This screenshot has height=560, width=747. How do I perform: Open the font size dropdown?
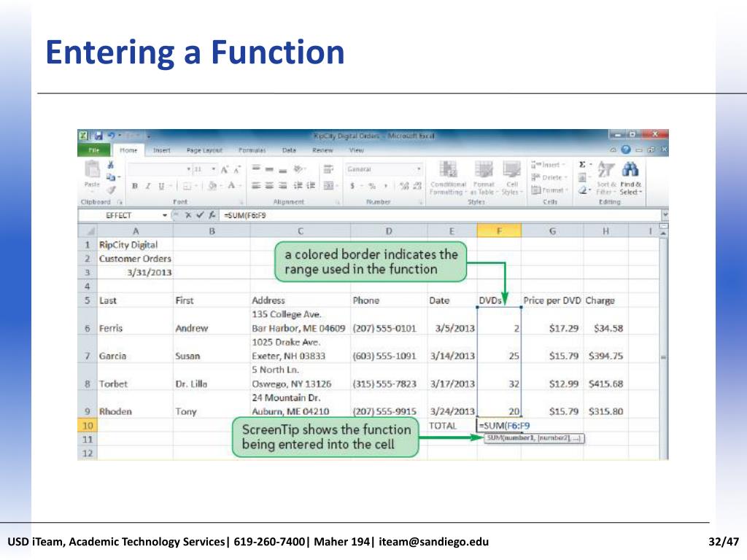[x=214, y=169]
